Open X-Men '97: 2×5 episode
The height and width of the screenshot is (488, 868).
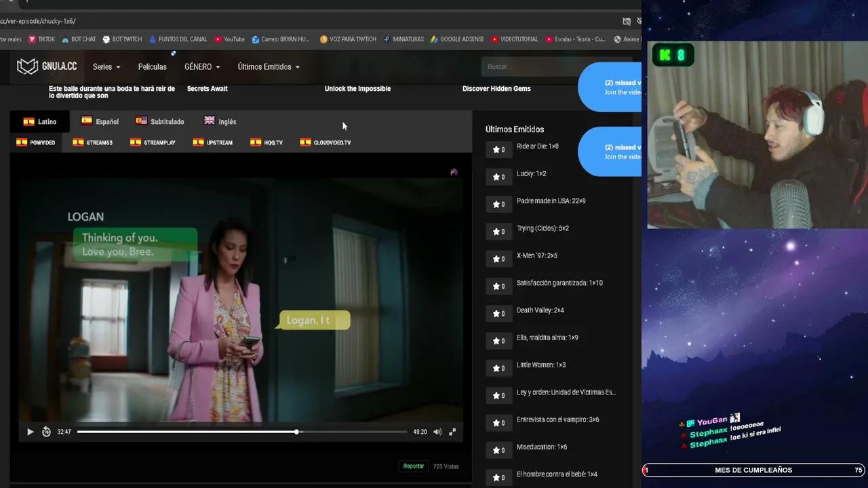pos(537,256)
